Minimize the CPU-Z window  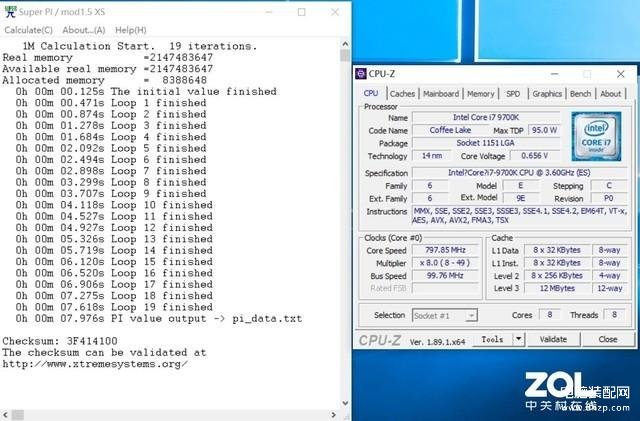click(x=554, y=74)
